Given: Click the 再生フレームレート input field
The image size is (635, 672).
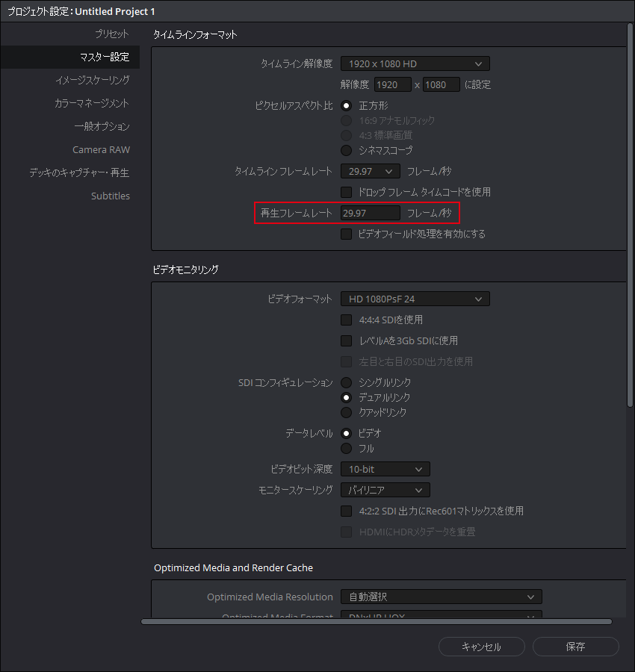Looking at the screenshot, I should click(371, 213).
